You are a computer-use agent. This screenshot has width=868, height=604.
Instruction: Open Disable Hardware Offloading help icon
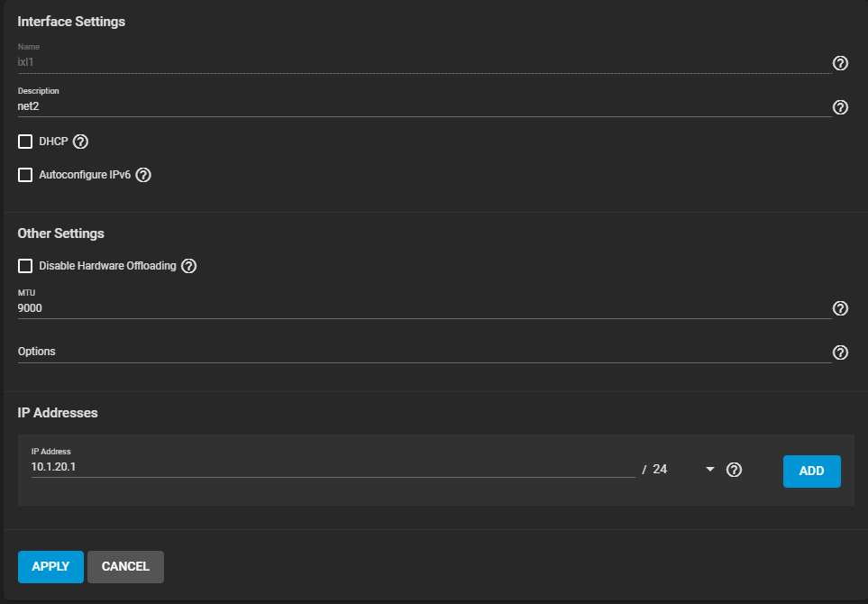[x=188, y=266]
